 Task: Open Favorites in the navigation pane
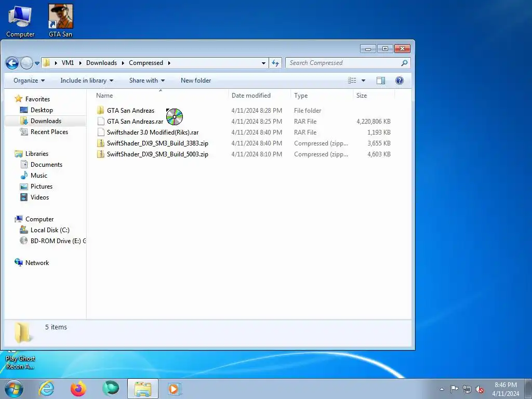point(37,99)
